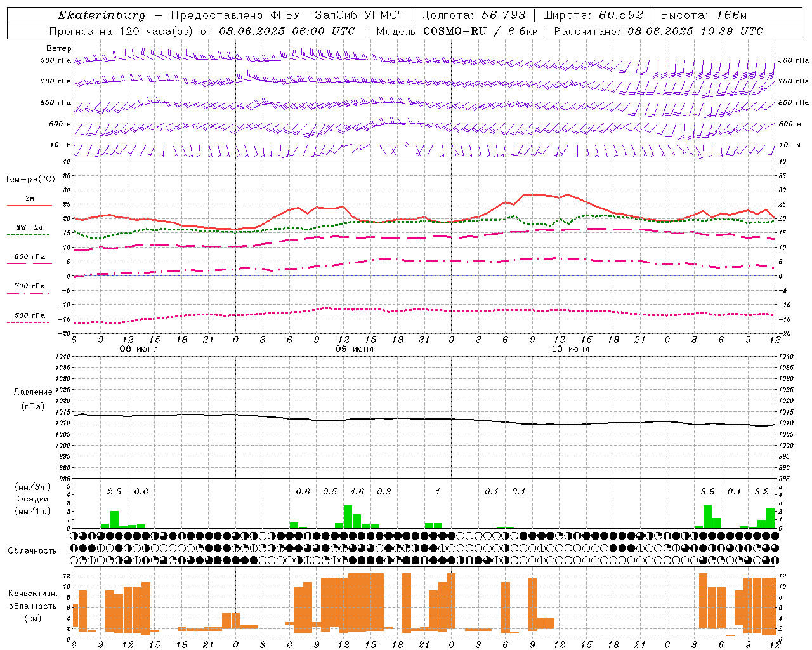This screenshot has width=812, height=650.
Task: Click the red '2м' legend line
Action: [x=30, y=205]
